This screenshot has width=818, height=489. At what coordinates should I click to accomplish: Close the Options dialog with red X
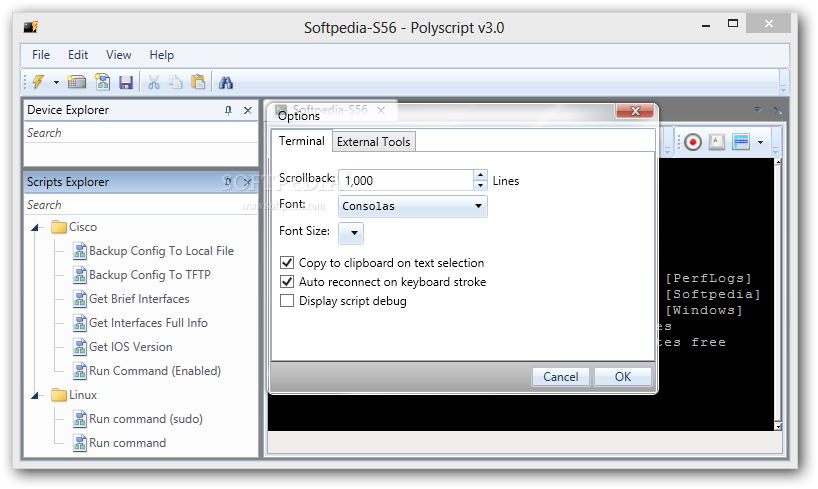[x=635, y=111]
